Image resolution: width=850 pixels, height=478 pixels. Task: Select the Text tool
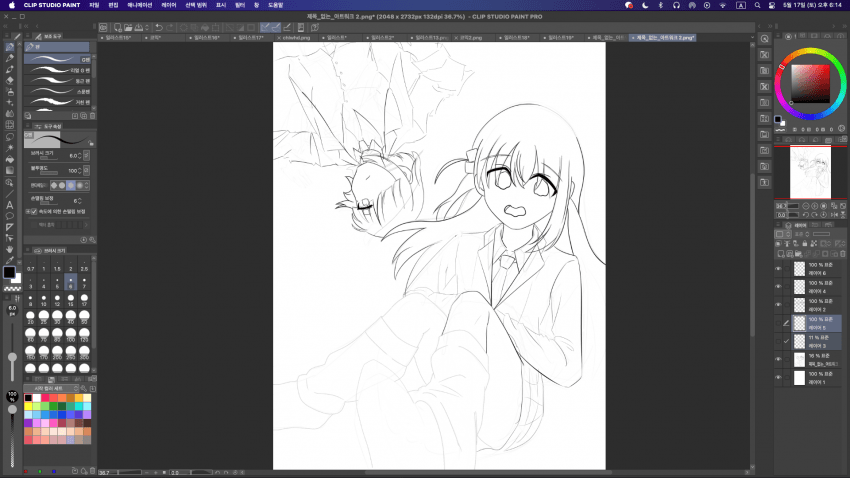(x=9, y=204)
